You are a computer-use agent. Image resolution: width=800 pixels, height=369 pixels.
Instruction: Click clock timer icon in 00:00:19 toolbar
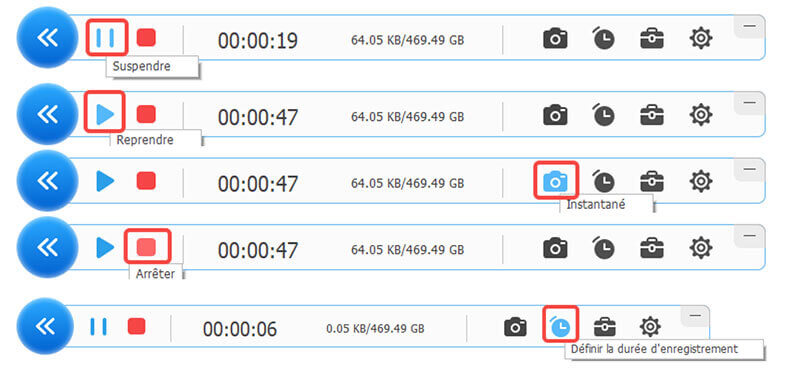603,38
